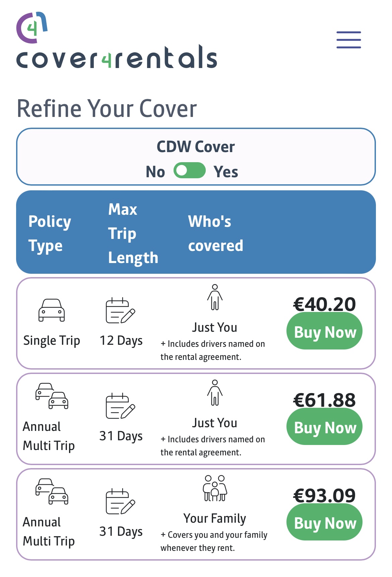This screenshot has width=392, height=577.
Task: Click the two-cars icon in the €93.09 row
Action: point(52,491)
